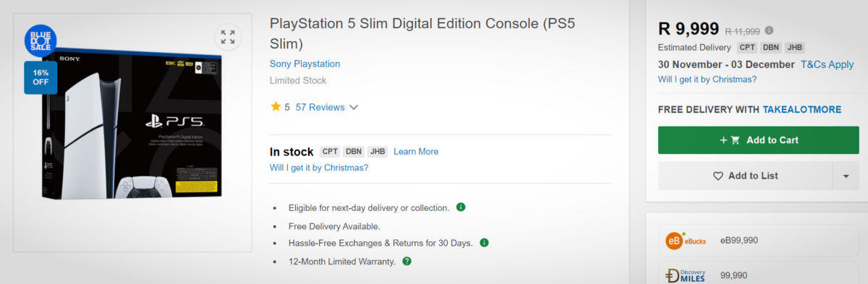Image resolution: width=868 pixels, height=284 pixels.
Task: Click the warranty question mark icon
Action: click(407, 261)
